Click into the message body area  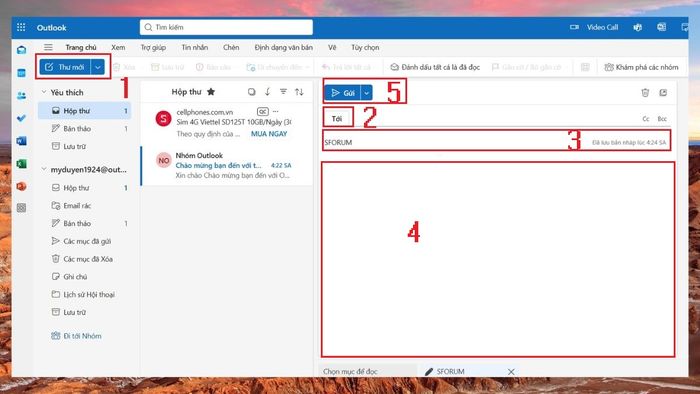497,259
